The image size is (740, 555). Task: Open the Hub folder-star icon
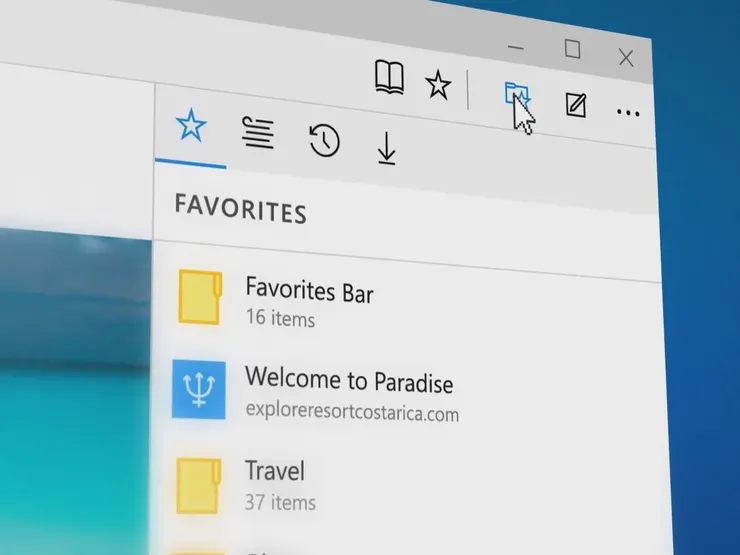click(x=518, y=97)
